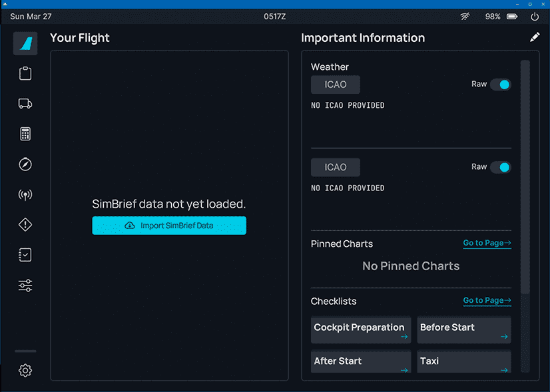Follow the Checklists Go to Page link
This screenshot has height=392, width=550.
coord(487,301)
